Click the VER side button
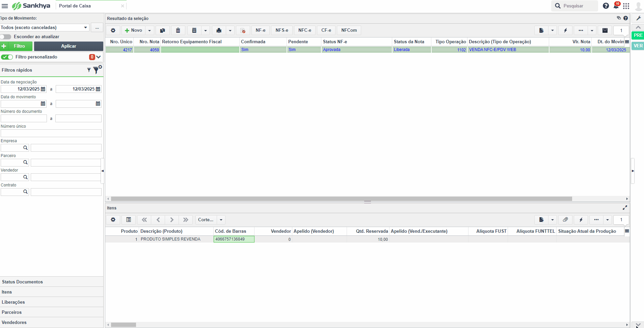Image resolution: width=644 pixels, height=328 pixels. coord(638,46)
